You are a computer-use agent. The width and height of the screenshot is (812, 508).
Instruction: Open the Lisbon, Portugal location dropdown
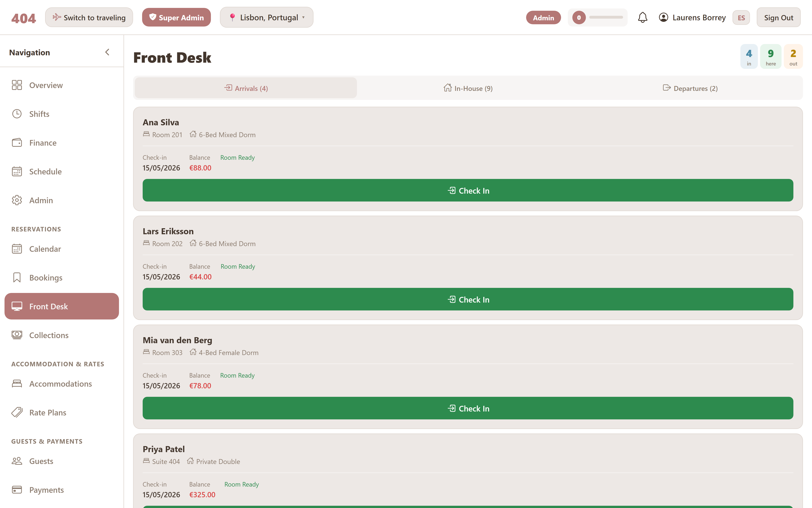[267, 17]
